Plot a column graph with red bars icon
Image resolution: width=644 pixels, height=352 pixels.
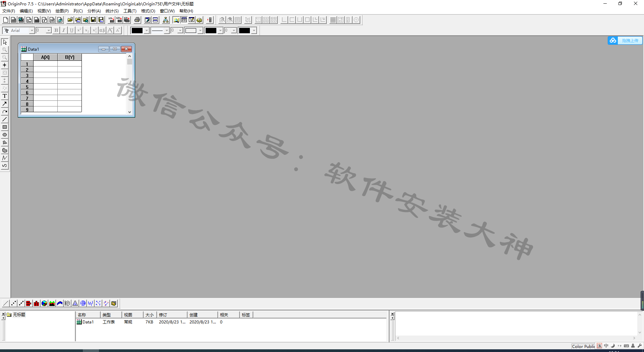(37, 303)
